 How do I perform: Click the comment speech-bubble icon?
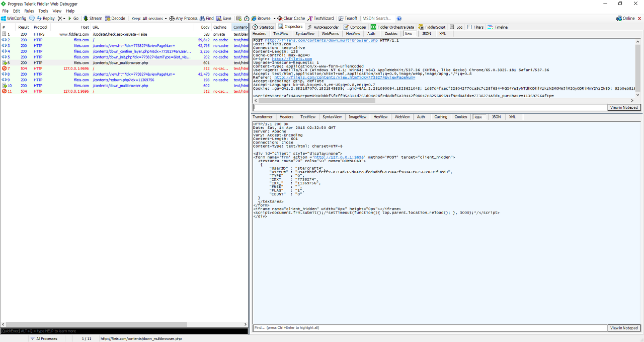point(32,18)
